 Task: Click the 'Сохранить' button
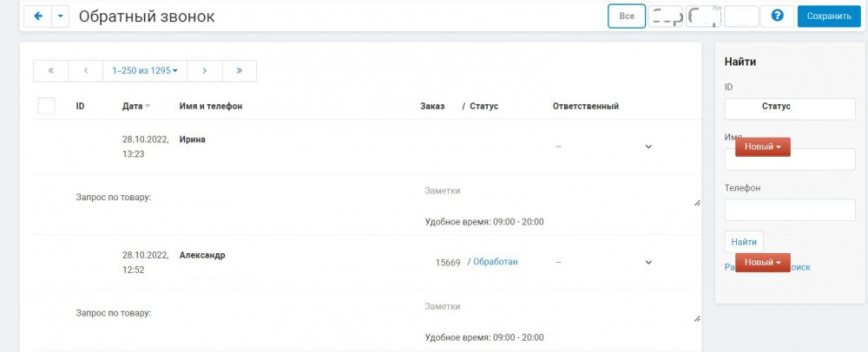829,16
